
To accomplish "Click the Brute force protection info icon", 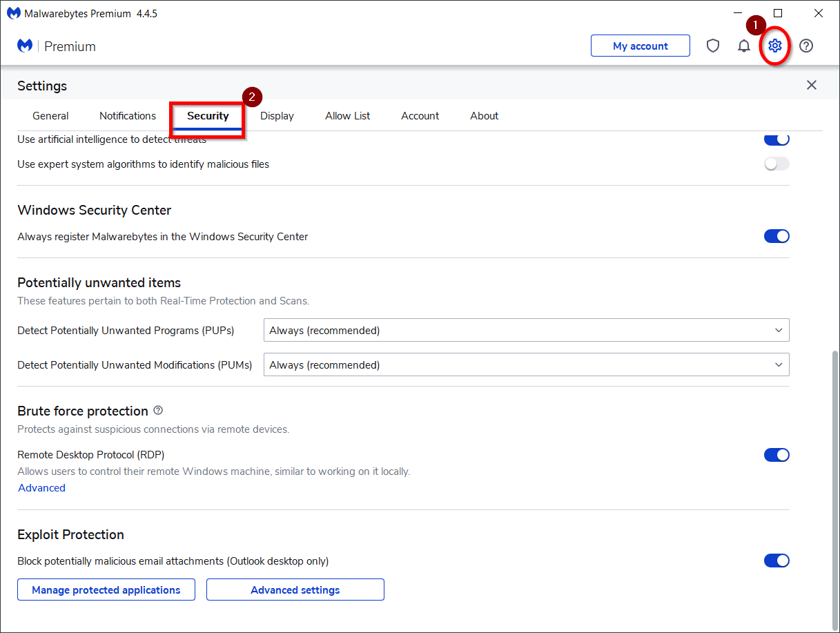I will 158,410.
